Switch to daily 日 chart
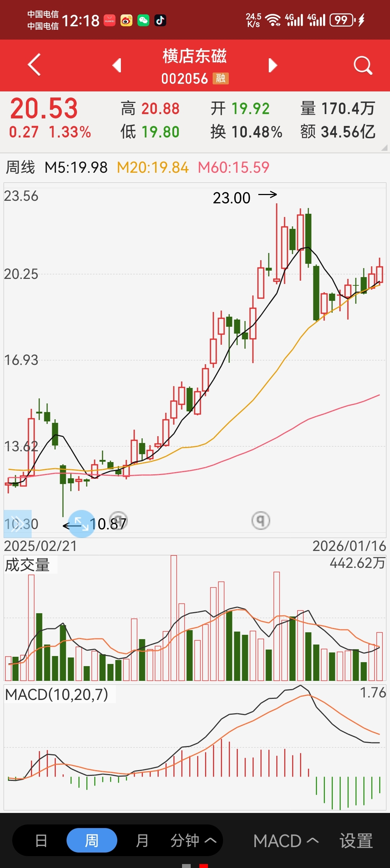This screenshot has height=868, width=390. point(41,841)
